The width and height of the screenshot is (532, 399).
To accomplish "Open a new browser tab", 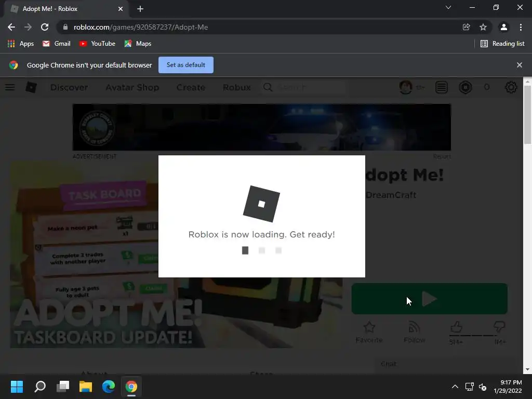I will 140,9.
